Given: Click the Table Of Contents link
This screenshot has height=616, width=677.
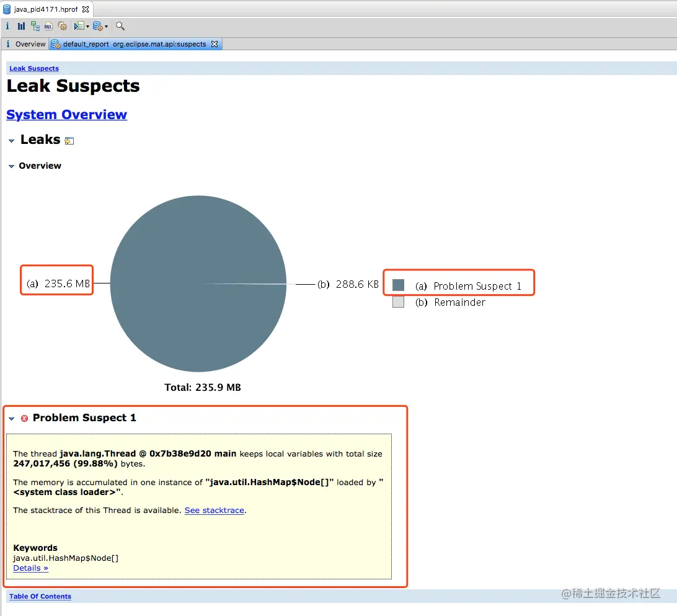Looking at the screenshot, I should pyautogui.click(x=40, y=596).
